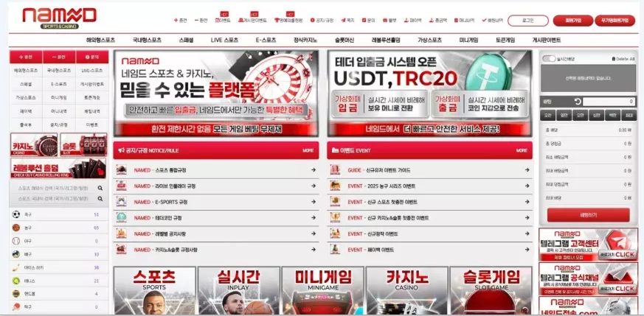This screenshot has width=644, height=316.
Task: Click the reset arrow icon beside bet amount
Action: [x=578, y=102]
